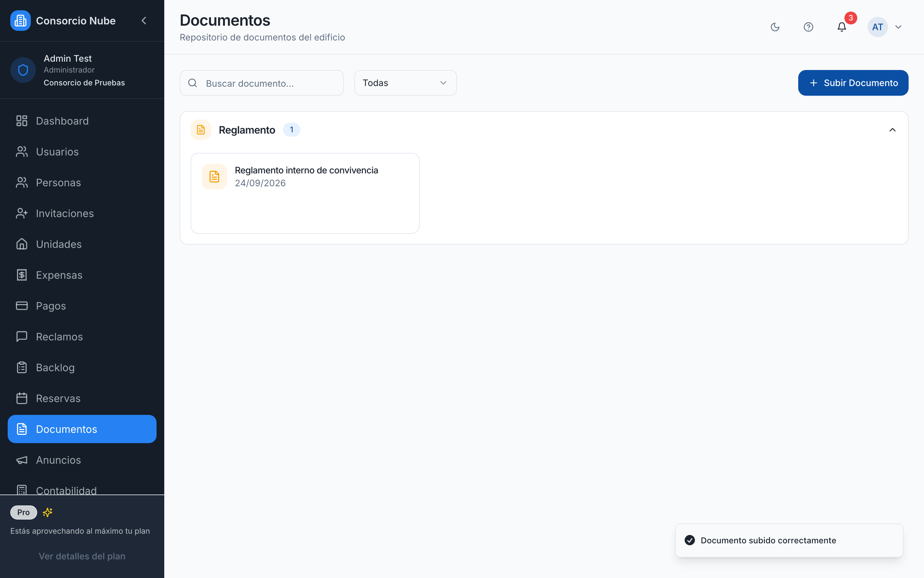The height and width of the screenshot is (578, 924).
Task: Click the toast success checkmark icon
Action: pos(689,540)
